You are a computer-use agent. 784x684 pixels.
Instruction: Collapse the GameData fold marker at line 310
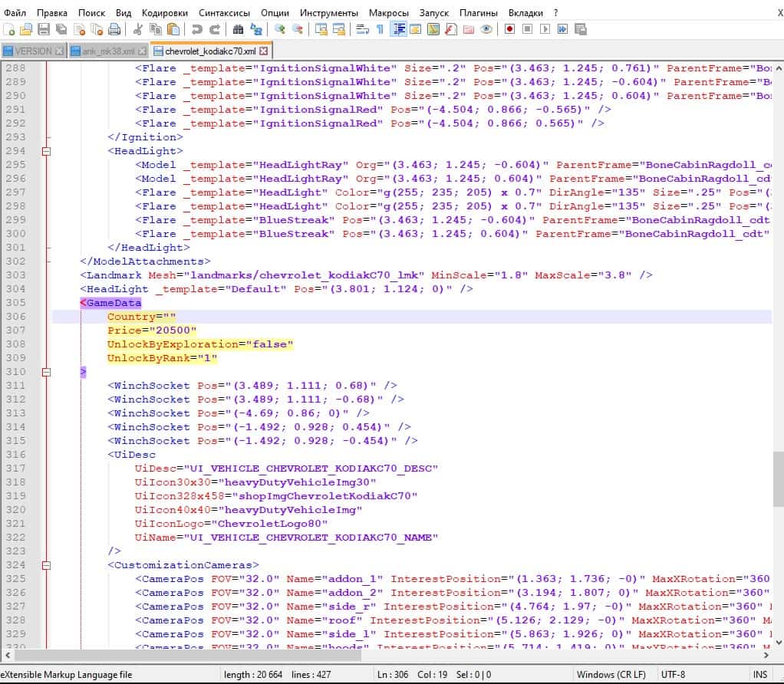coord(46,372)
